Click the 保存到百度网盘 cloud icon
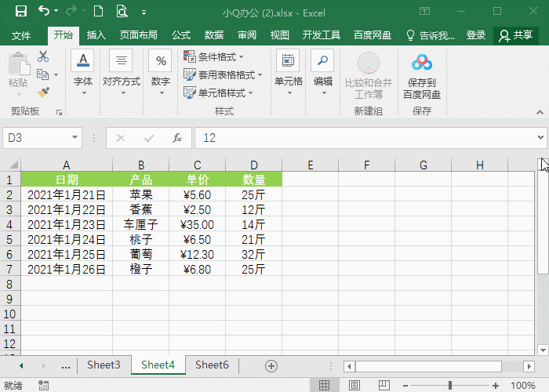This screenshot has width=549, height=392. tap(422, 62)
